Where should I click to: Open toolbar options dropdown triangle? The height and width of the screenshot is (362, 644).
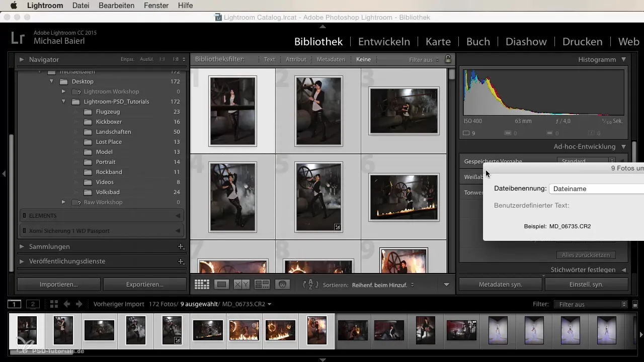(x=446, y=285)
